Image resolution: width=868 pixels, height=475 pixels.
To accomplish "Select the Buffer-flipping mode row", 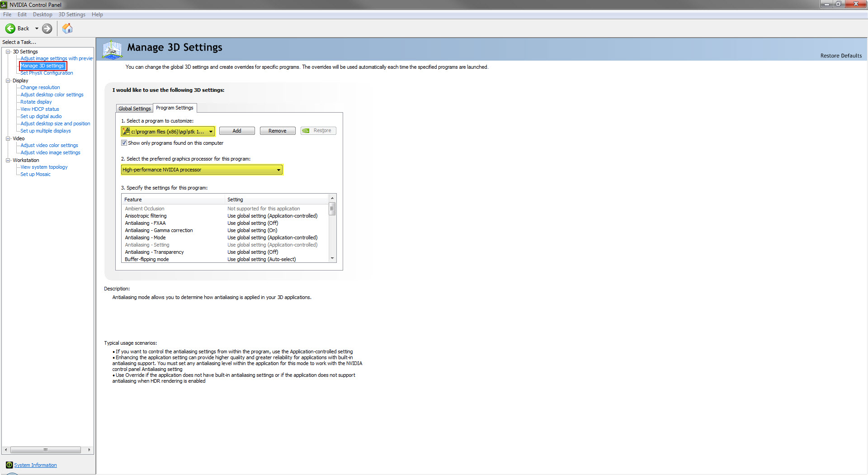I will pos(225,259).
